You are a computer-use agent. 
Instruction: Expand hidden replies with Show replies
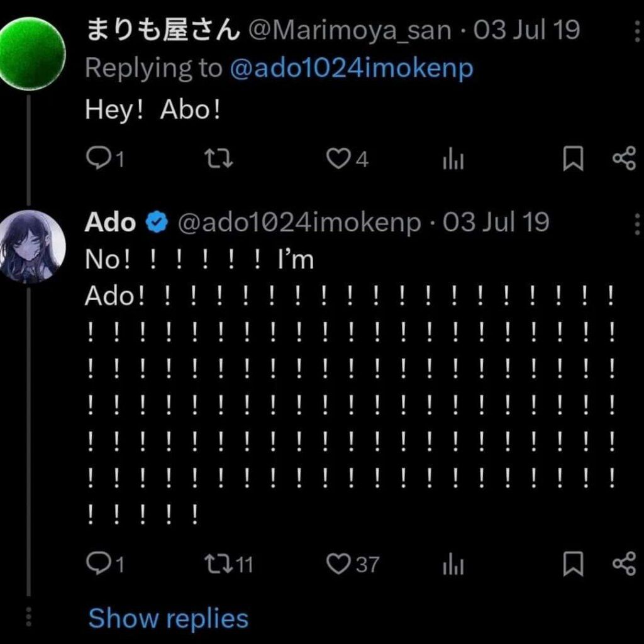pyautogui.click(x=169, y=619)
